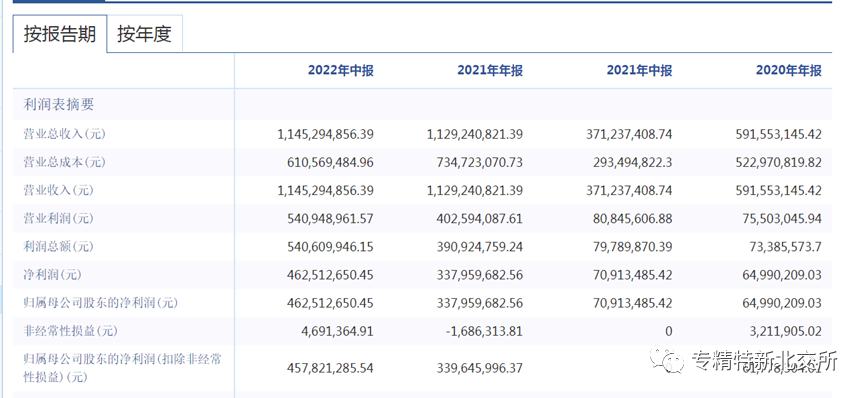Click the 2021年年报 column header
This screenshot has height=398, width=865.
tap(490, 70)
